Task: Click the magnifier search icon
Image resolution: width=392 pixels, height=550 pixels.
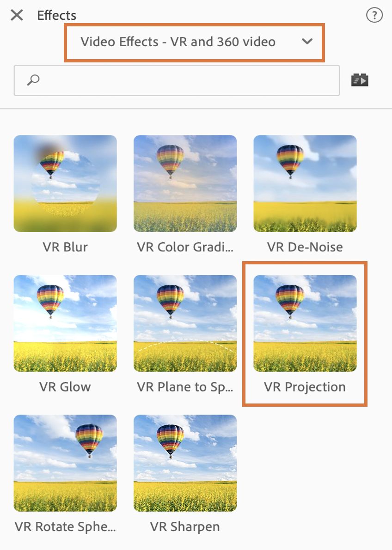Action: [33, 80]
